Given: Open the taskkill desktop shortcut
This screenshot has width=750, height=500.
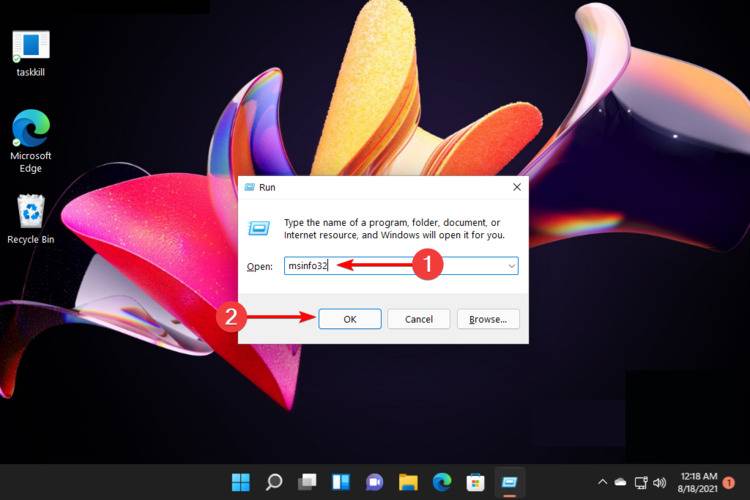Looking at the screenshot, I should click(31, 52).
